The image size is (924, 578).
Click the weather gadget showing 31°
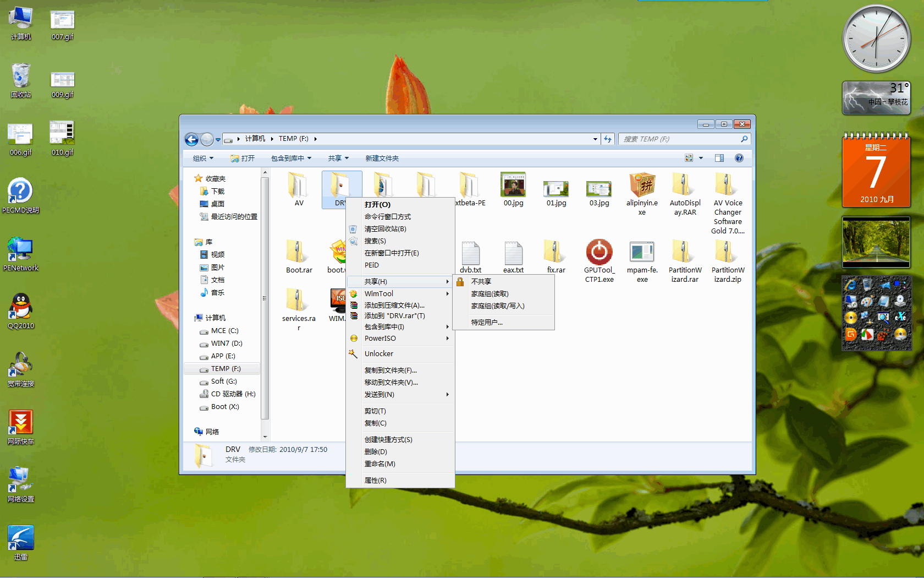[876, 98]
